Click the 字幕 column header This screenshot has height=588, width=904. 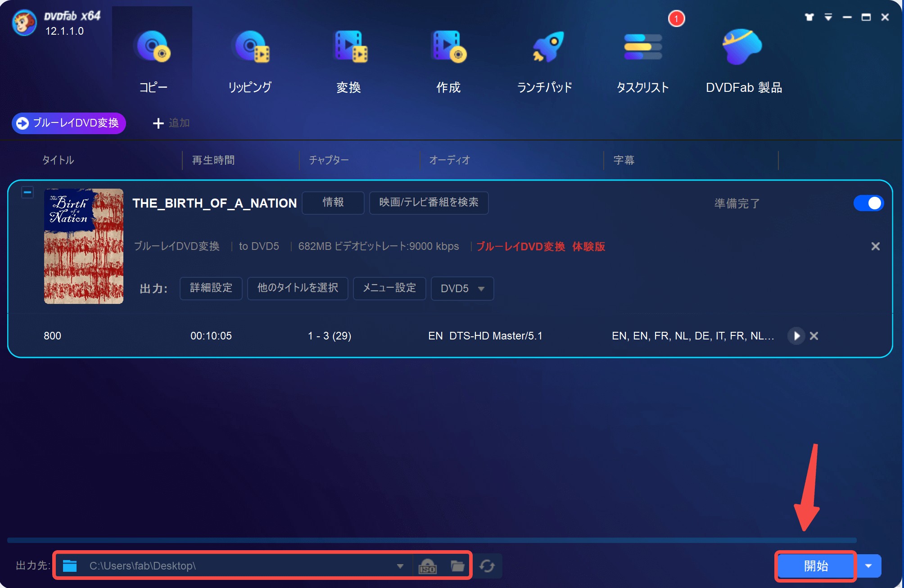point(624,160)
